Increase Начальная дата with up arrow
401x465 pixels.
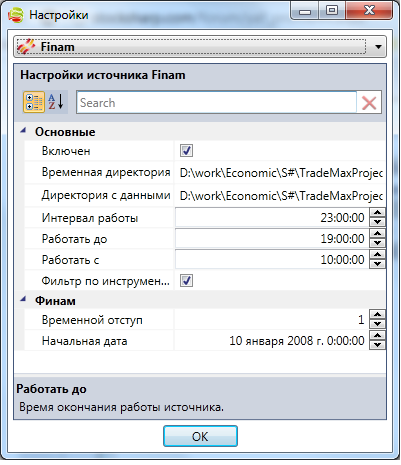pos(377,335)
